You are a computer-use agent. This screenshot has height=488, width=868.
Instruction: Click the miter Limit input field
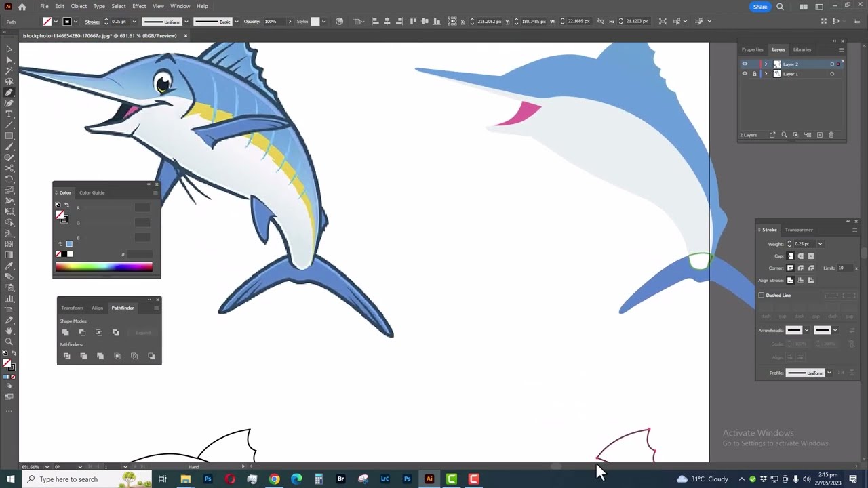(x=845, y=268)
